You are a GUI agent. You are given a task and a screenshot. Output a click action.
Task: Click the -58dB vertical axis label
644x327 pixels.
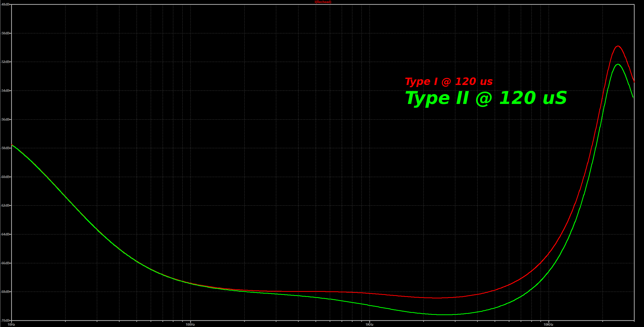pyautogui.click(x=5, y=148)
